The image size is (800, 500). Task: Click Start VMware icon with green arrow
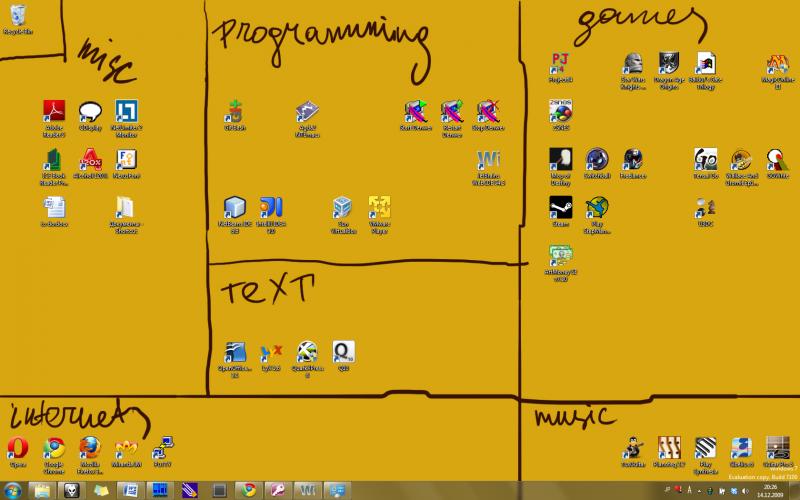(x=416, y=111)
